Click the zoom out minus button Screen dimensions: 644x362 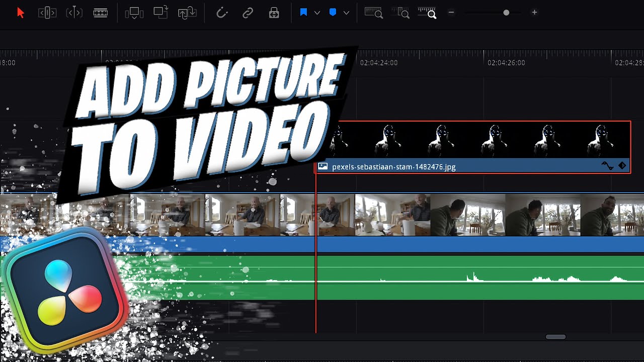click(451, 13)
